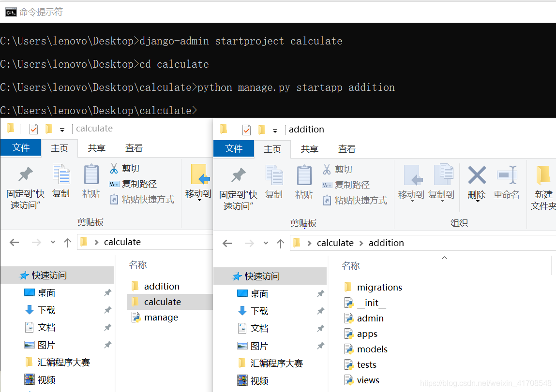This screenshot has width=556, height=392.
Task: Click properties checkmark icon in calculate title bar
Action: pos(34,129)
